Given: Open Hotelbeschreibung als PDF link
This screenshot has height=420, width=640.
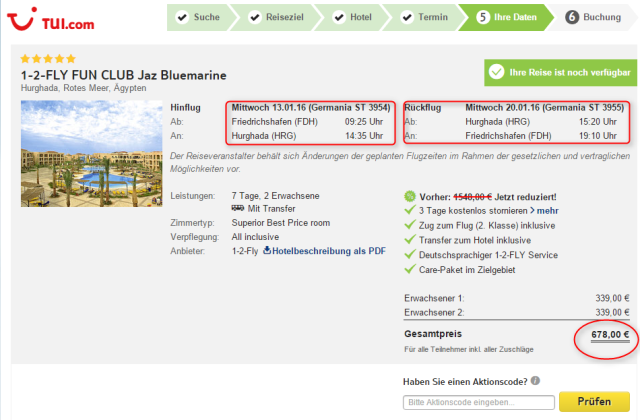Looking at the screenshot, I should tap(329, 251).
